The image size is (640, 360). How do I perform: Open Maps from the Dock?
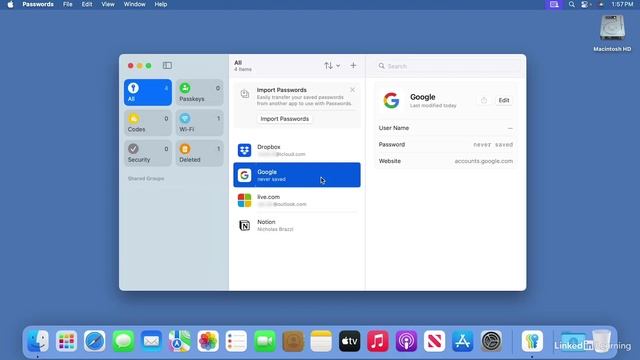pos(180,341)
